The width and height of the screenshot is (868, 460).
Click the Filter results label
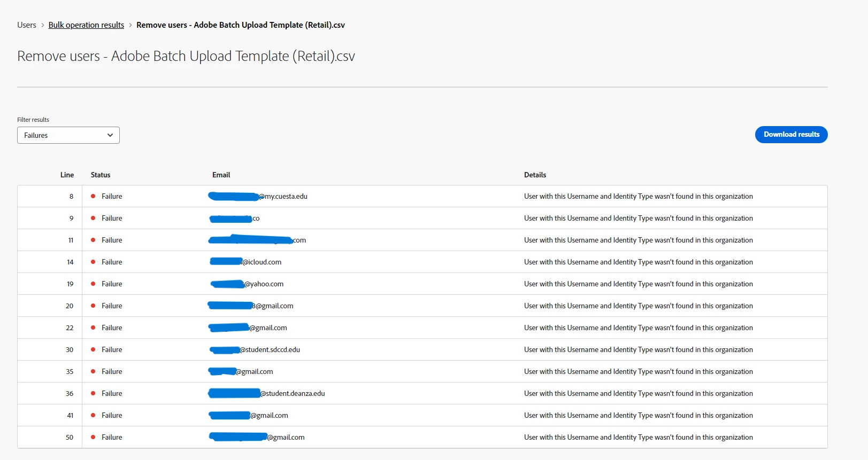[33, 120]
